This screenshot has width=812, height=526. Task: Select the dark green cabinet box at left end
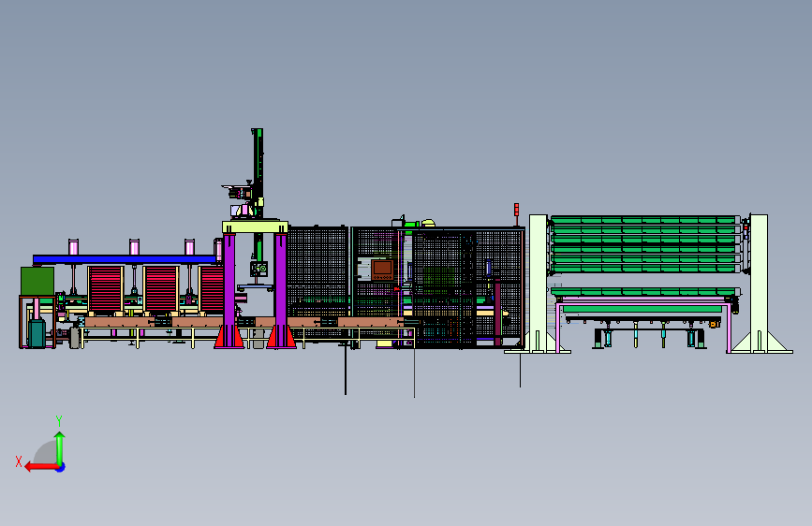coord(37,281)
